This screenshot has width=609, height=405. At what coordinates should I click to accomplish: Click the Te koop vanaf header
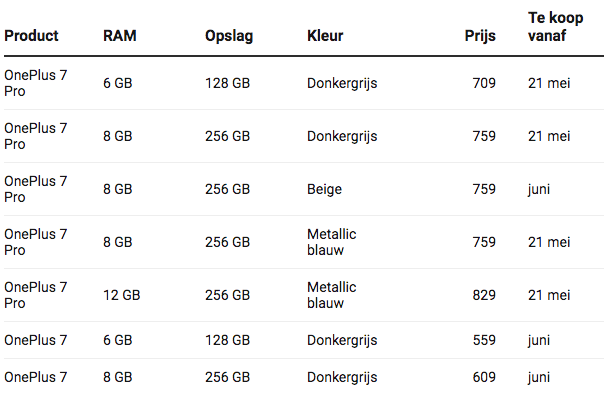(x=555, y=27)
